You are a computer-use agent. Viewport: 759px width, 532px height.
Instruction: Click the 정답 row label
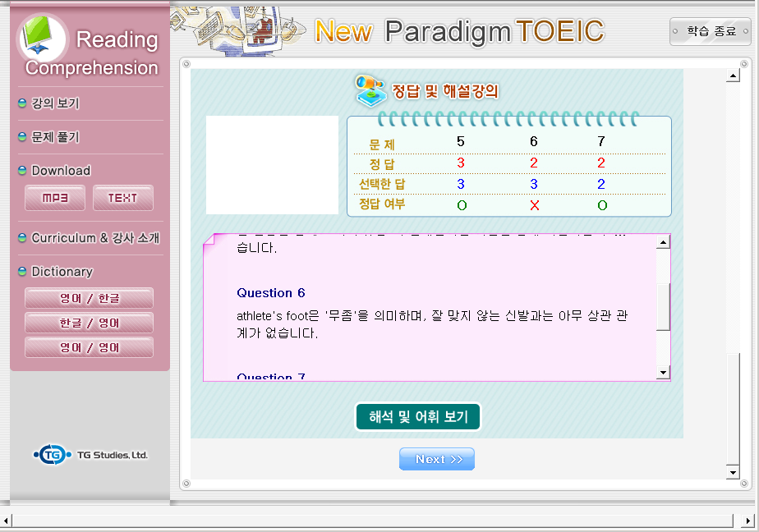(x=382, y=164)
